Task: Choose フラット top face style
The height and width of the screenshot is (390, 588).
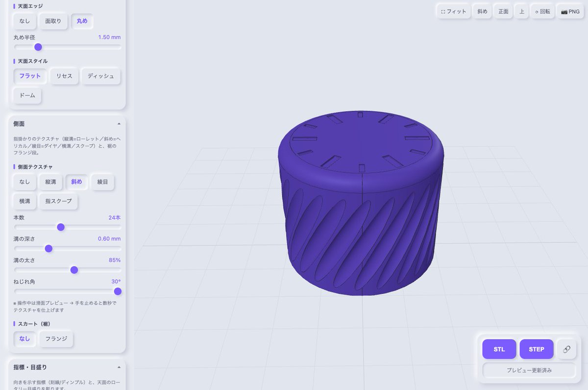Action: (x=30, y=76)
